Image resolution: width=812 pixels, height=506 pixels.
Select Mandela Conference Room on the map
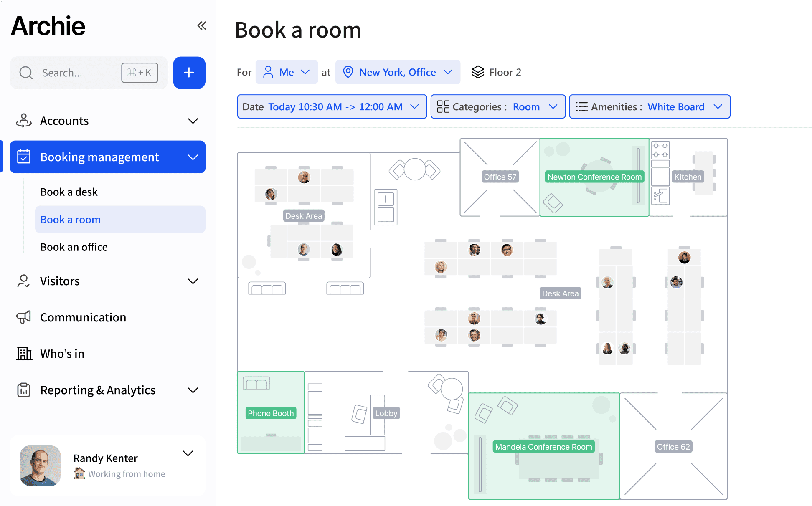coord(543,446)
